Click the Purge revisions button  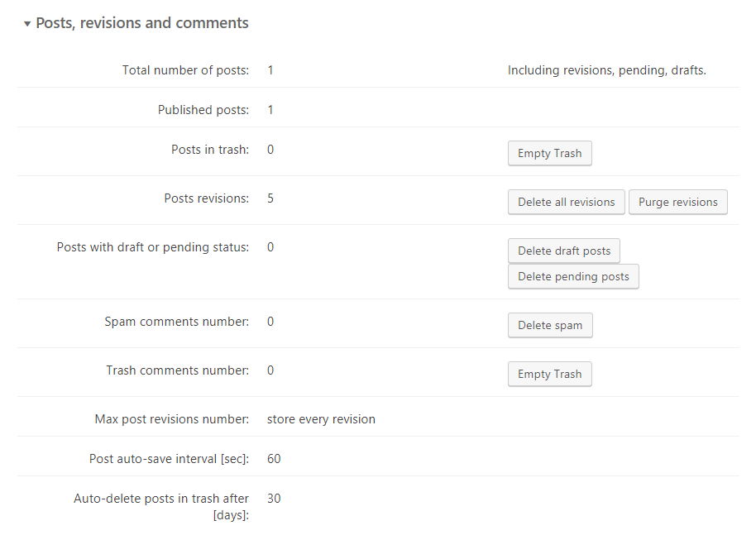(x=677, y=202)
